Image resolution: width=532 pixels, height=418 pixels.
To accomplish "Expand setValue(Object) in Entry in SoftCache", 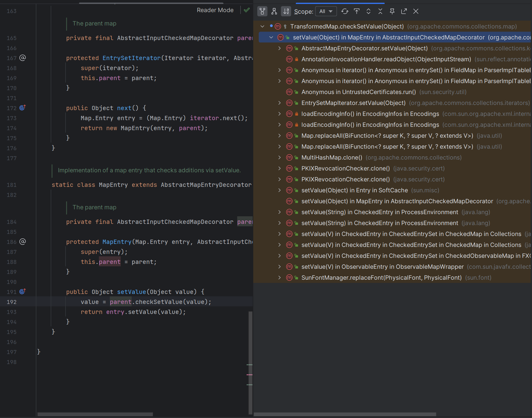I will click(280, 190).
